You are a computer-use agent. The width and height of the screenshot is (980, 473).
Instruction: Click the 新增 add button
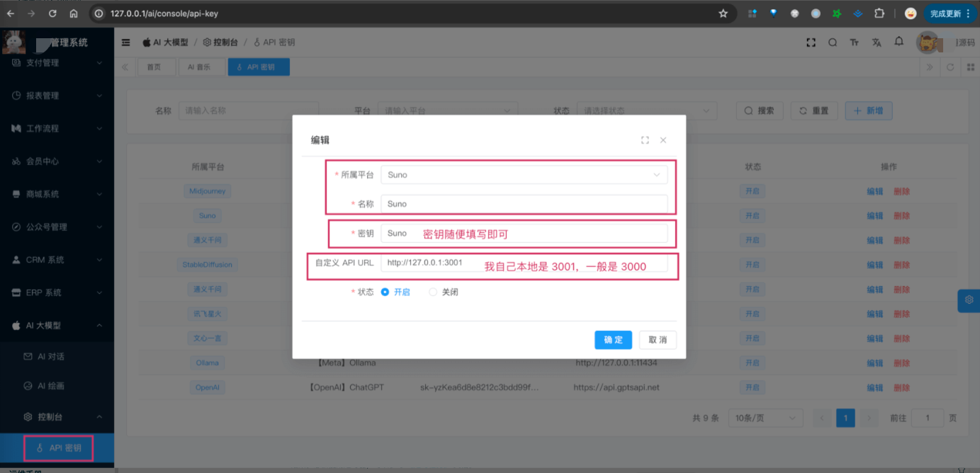(869, 110)
